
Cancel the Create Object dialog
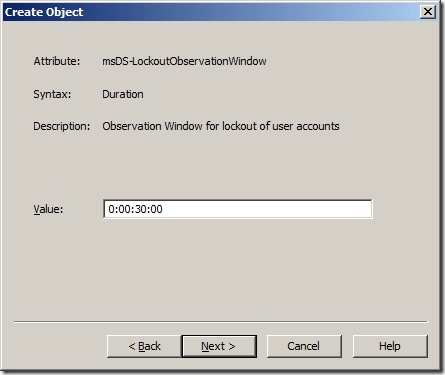click(304, 346)
